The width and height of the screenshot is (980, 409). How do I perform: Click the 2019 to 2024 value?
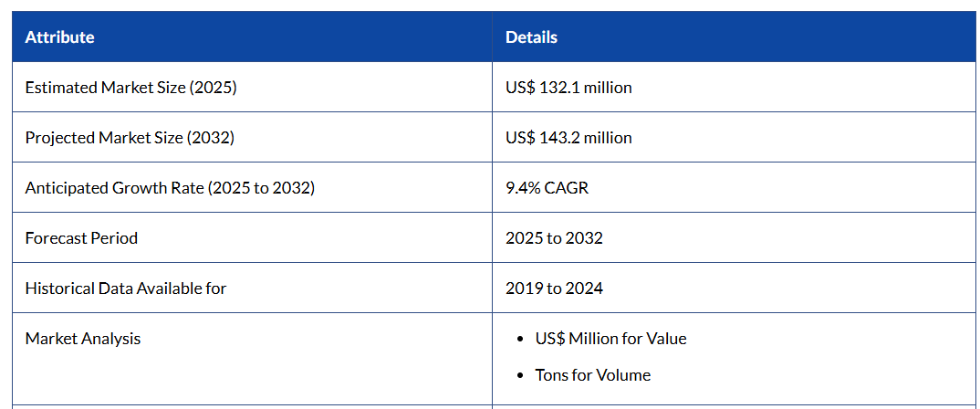(554, 288)
